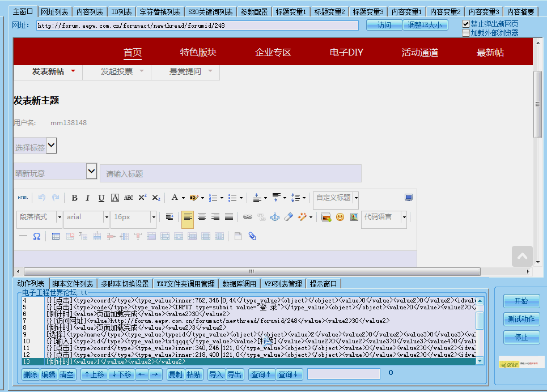Click the 访问 button

(x=384, y=25)
